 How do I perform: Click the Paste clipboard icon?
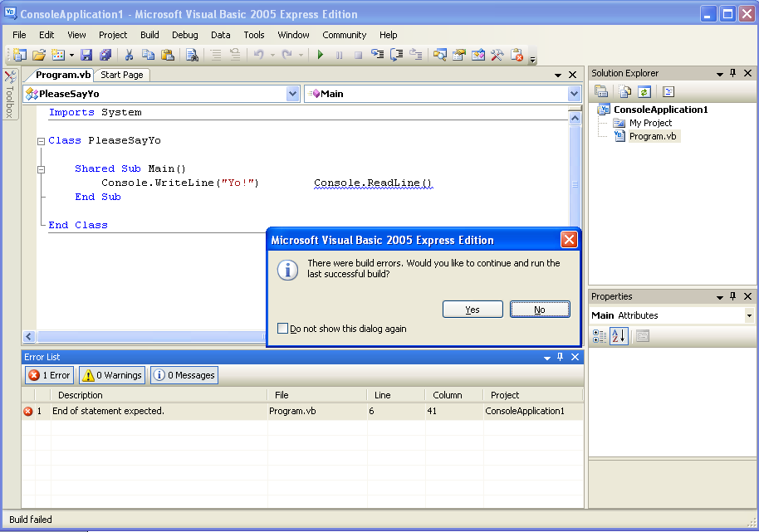[x=168, y=55]
